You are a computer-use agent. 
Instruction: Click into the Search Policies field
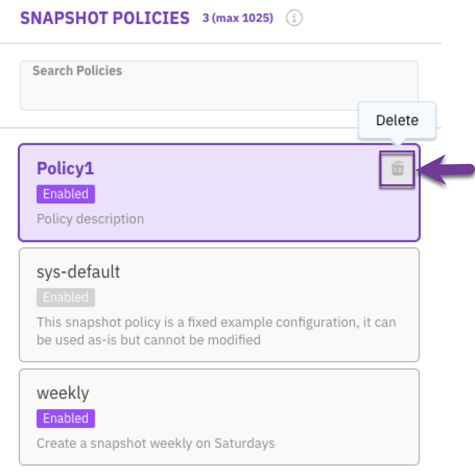click(219, 92)
